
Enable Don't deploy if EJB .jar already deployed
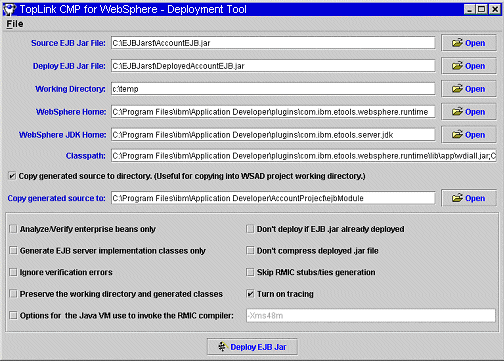(x=250, y=229)
